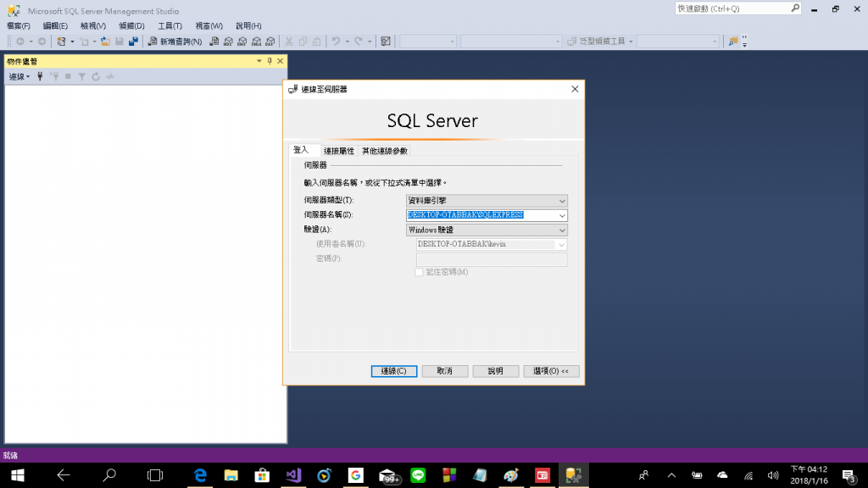This screenshot has height=488, width=868.
Task: Click the cut scissors icon
Action: (289, 42)
